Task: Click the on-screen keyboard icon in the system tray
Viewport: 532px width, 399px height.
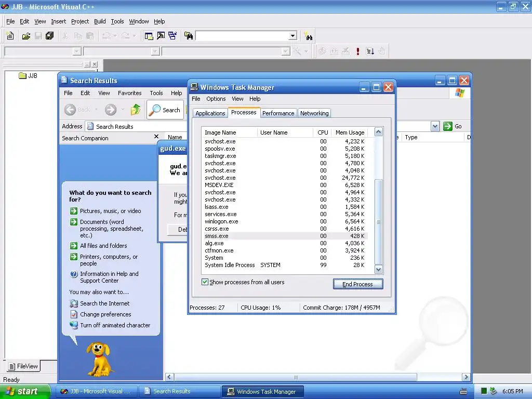Action: [x=463, y=392]
